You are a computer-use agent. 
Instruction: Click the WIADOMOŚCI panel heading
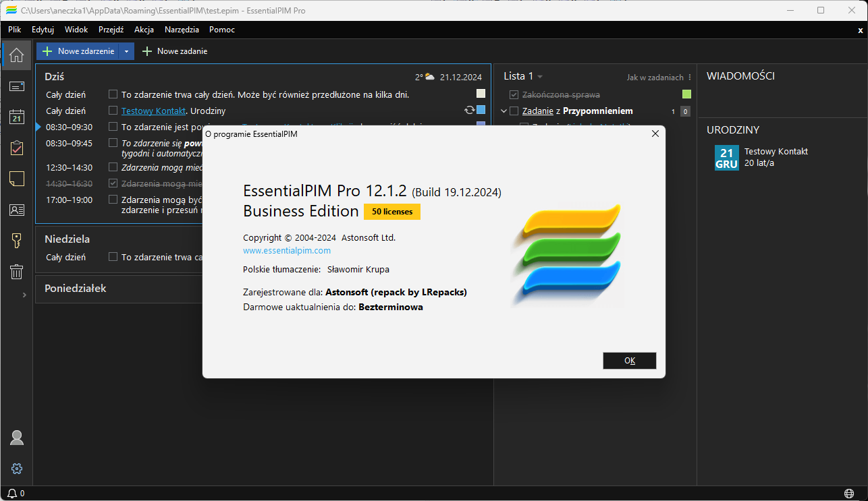coord(740,76)
